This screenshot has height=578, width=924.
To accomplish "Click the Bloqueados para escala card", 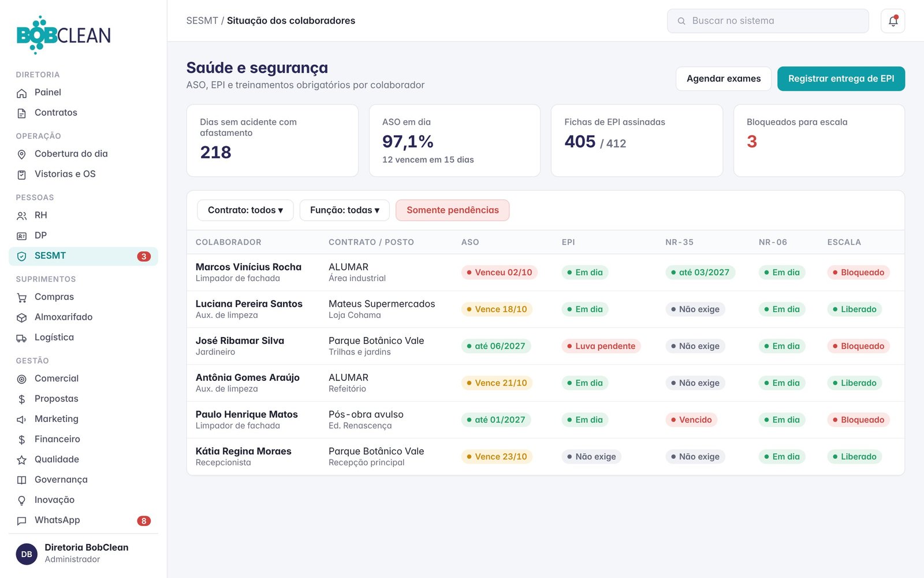I will 819,140.
